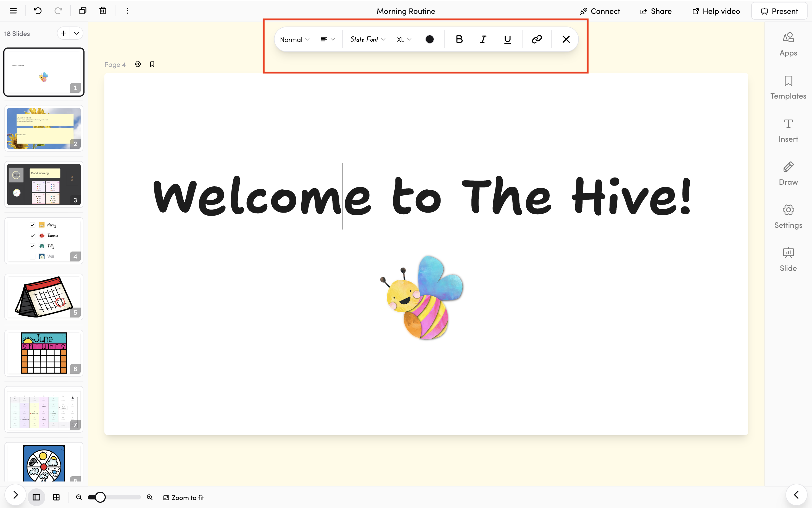This screenshot has height=508, width=812.
Task: Open the XL font size dropdown
Action: tap(404, 40)
